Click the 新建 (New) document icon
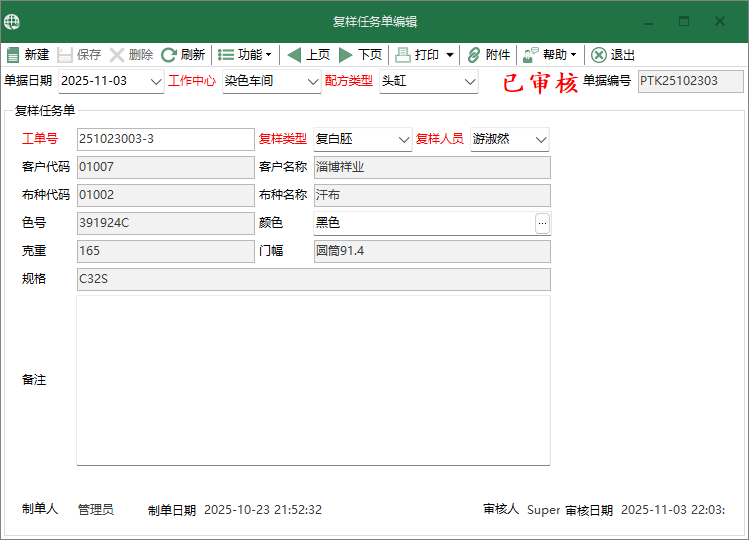Image resolution: width=749 pixels, height=540 pixels. pyautogui.click(x=13, y=55)
